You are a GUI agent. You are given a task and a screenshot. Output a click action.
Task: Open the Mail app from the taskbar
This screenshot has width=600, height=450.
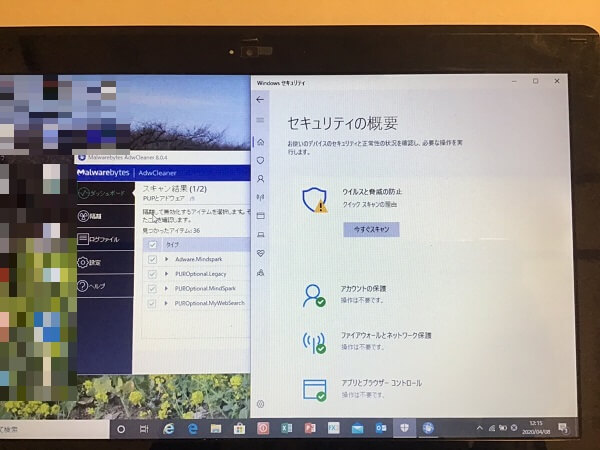[x=357, y=429]
